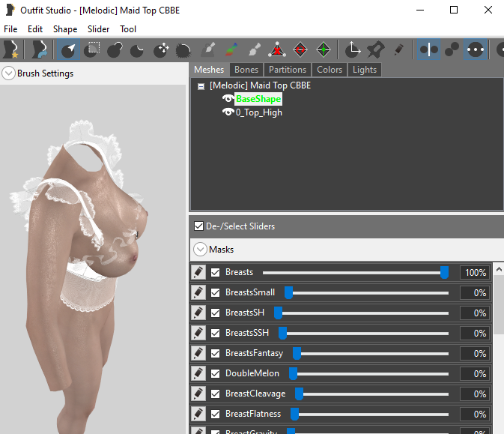Select the BaseShape mesh in tree

pyautogui.click(x=258, y=99)
